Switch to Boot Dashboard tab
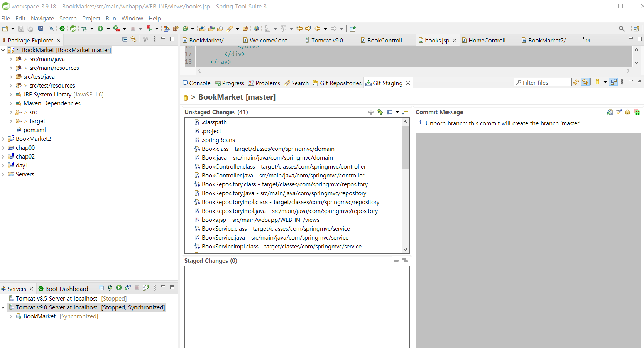The height and width of the screenshot is (348, 644). [x=63, y=289]
